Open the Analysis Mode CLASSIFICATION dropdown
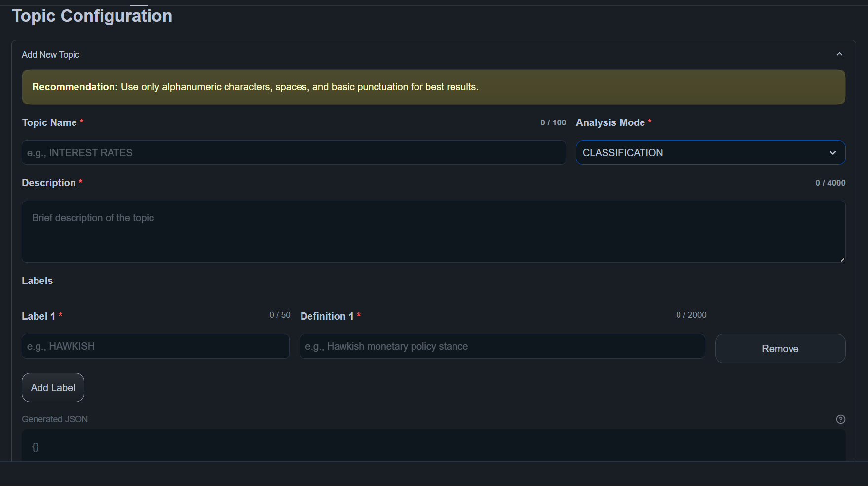This screenshot has height=486, width=868. click(x=710, y=153)
